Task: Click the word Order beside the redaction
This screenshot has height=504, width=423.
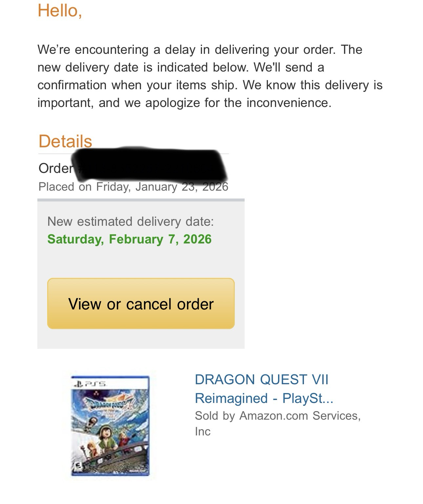Action: point(56,168)
